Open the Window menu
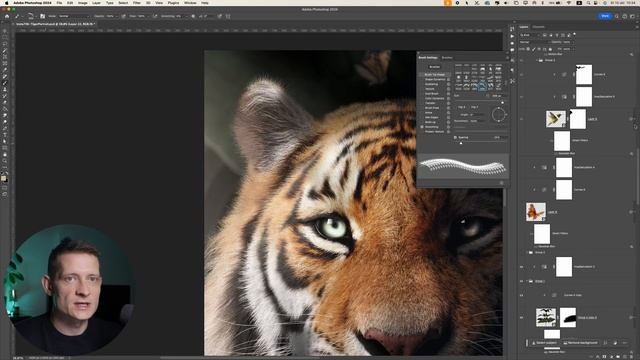This screenshot has height=360, width=640. pyautogui.click(x=190, y=3)
